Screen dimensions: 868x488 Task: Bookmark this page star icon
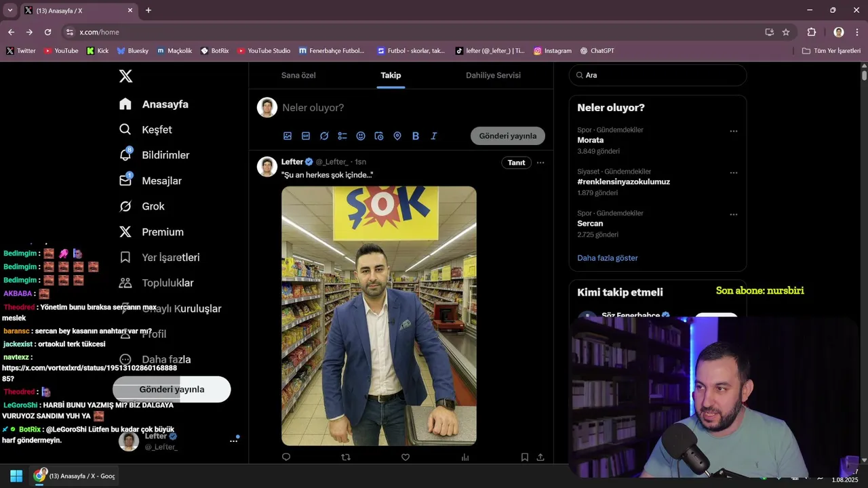coord(786,32)
